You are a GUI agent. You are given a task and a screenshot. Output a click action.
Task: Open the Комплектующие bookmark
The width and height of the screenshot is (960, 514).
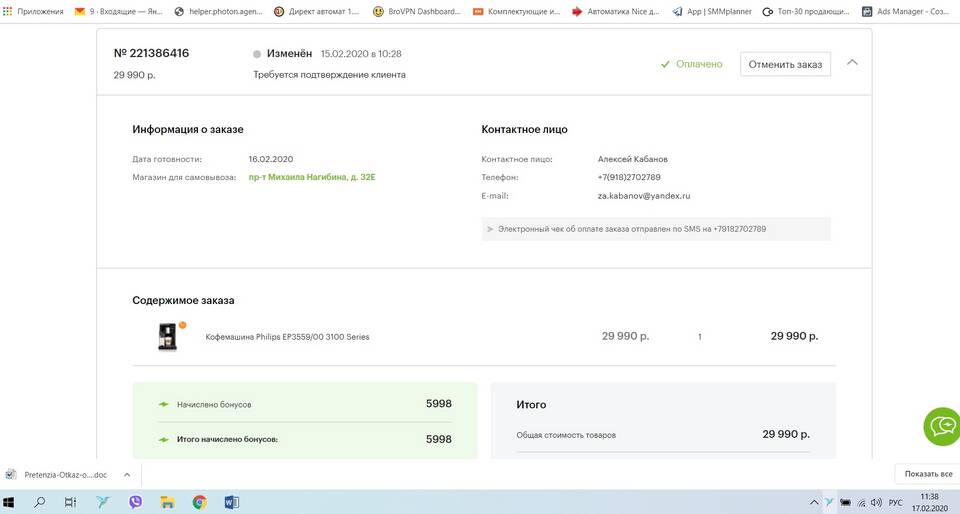[x=517, y=11]
